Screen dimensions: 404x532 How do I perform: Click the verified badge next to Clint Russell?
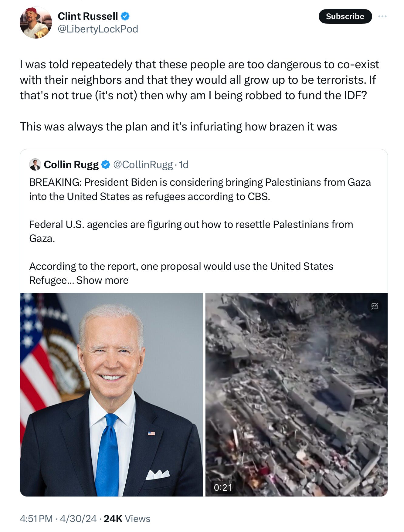pyautogui.click(x=125, y=16)
